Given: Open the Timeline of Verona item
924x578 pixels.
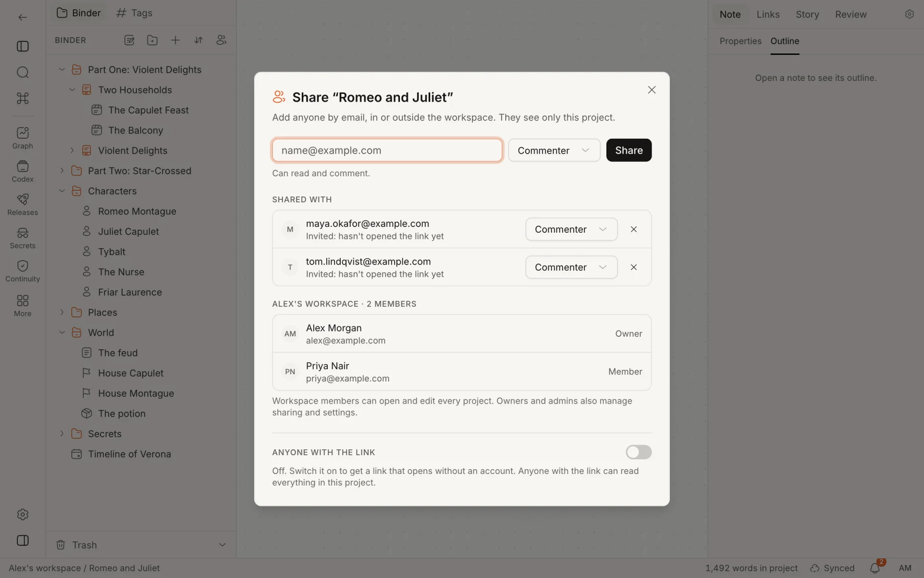Looking at the screenshot, I should [x=129, y=454].
